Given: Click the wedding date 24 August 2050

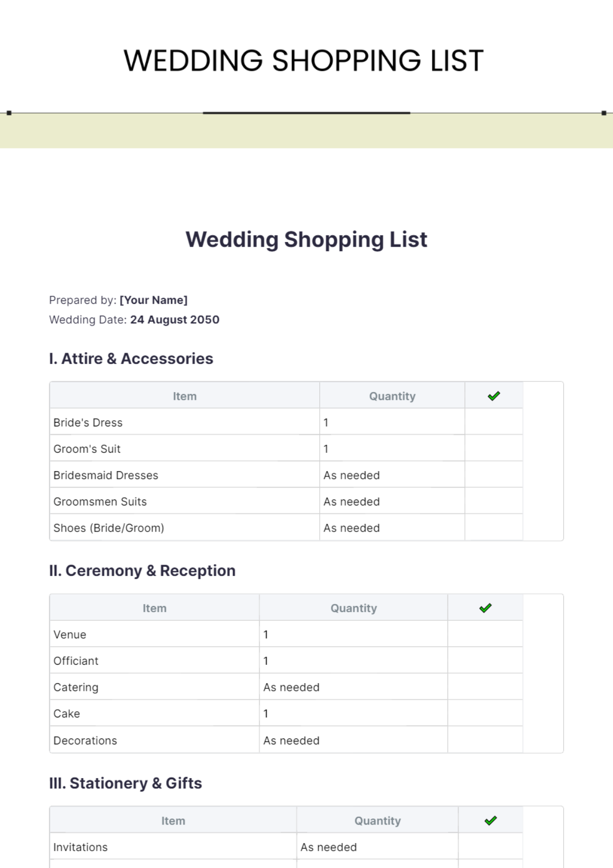Looking at the screenshot, I should point(175,320).
